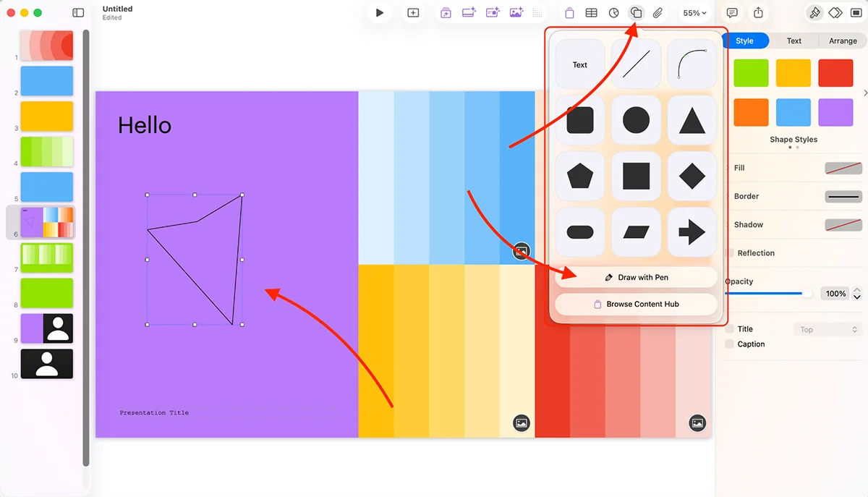Screen dimensions: 868x497
Task: Insert a Text box from shapes popup
Action: (580, 64)
